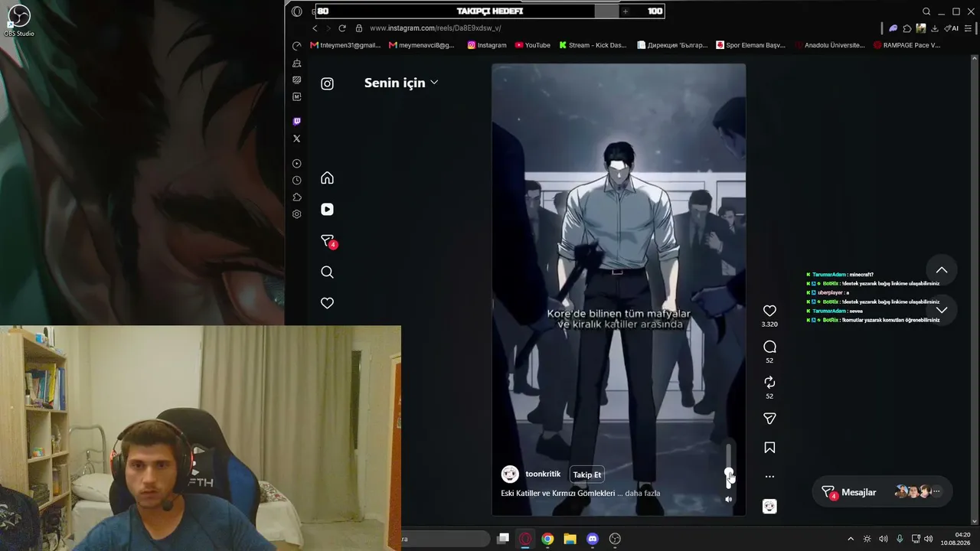Open the Stream - Kick Dashboard bookmark

pos(593,45)
